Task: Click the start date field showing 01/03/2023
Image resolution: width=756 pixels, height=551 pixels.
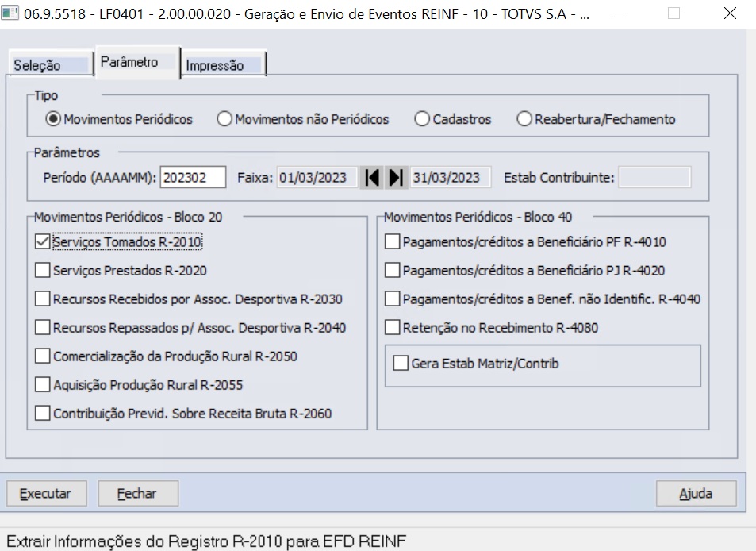Action: pyautogui.click(x=317, y=177)
